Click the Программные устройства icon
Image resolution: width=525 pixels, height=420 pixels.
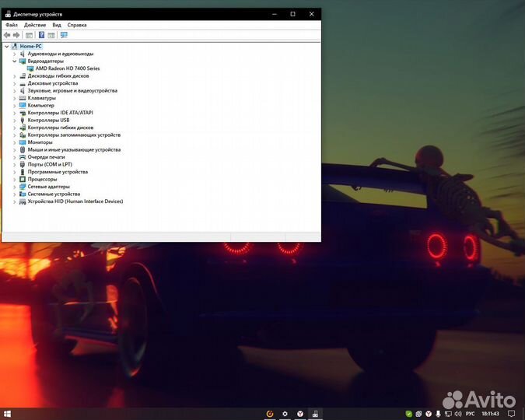coord(23,172)
